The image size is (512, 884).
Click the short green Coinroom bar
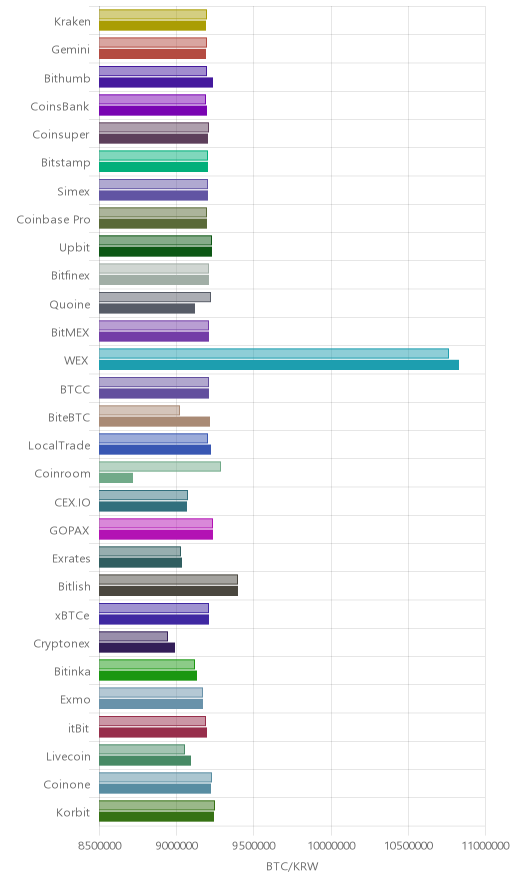116,478
